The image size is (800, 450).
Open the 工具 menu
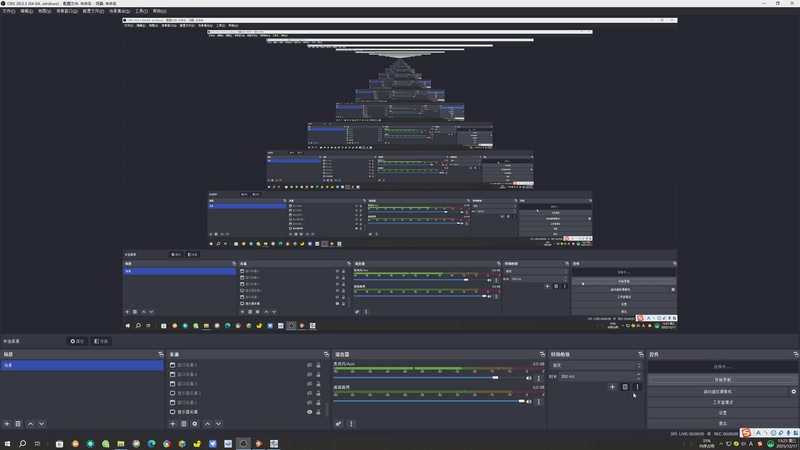coord(141,11)
